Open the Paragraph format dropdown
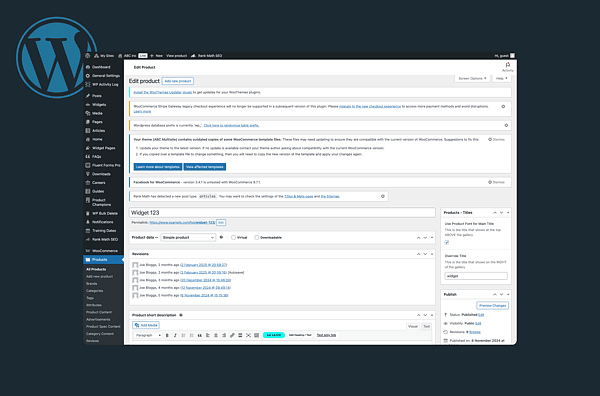Screen dimensions: 600x396 coord(148,335)
